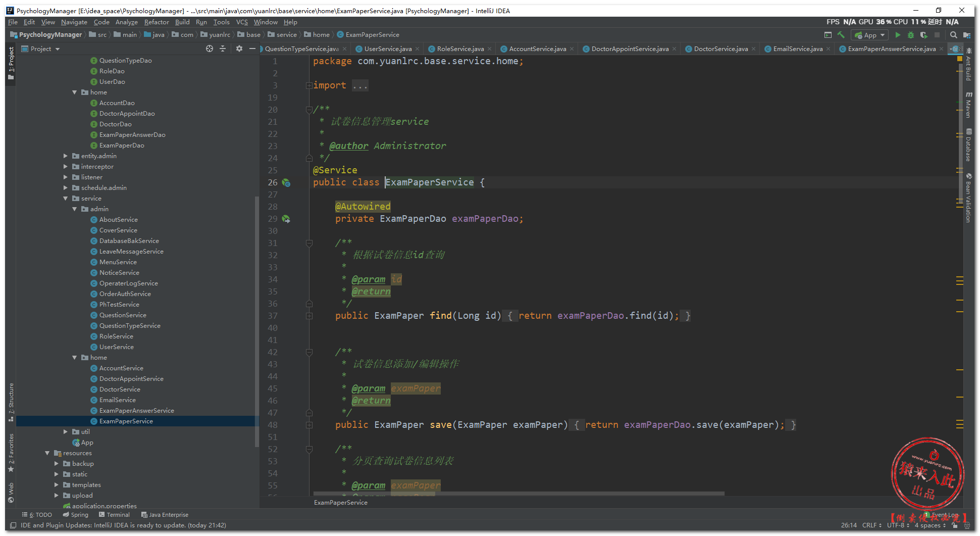Open the App run configuration dropdown
This screenshot has width=980, height=536.
[x=870, y=35]
